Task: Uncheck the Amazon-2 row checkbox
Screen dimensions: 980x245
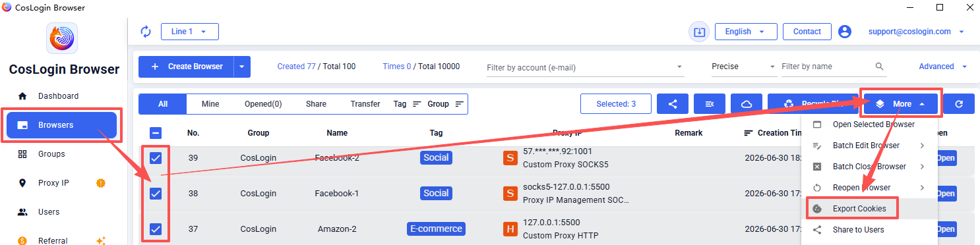Action: (156, 229)
